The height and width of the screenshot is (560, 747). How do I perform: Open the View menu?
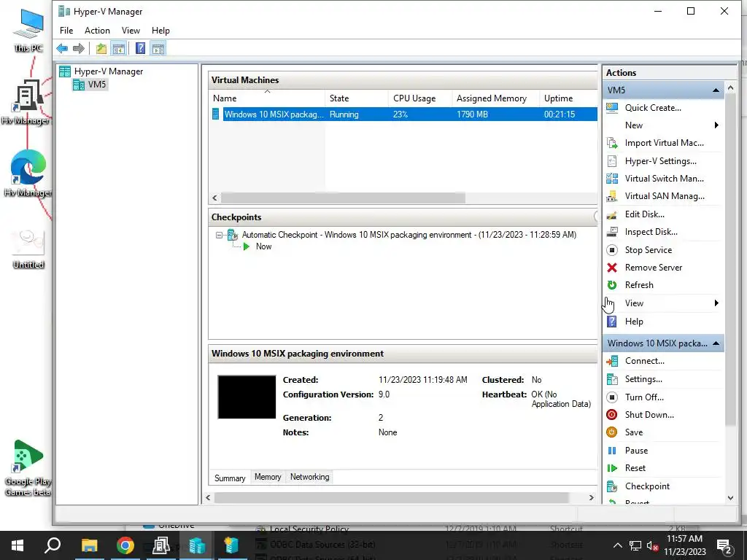131,31
